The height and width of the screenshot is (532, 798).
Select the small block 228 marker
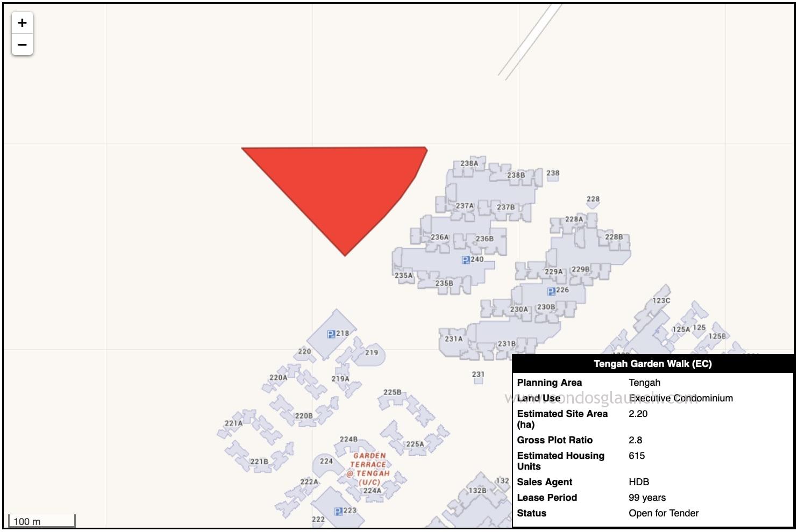593,204
